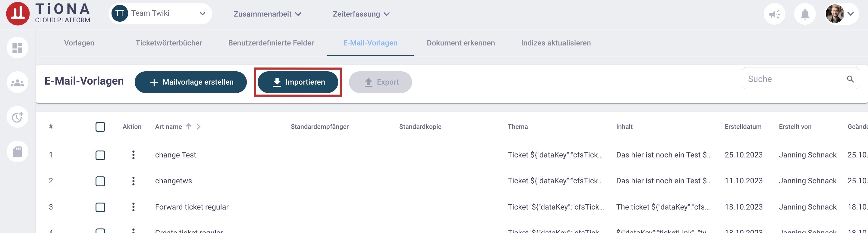Switch to the Vorlagen tab
This screenshot has height=233, width=868.
(x=79, y=43)
